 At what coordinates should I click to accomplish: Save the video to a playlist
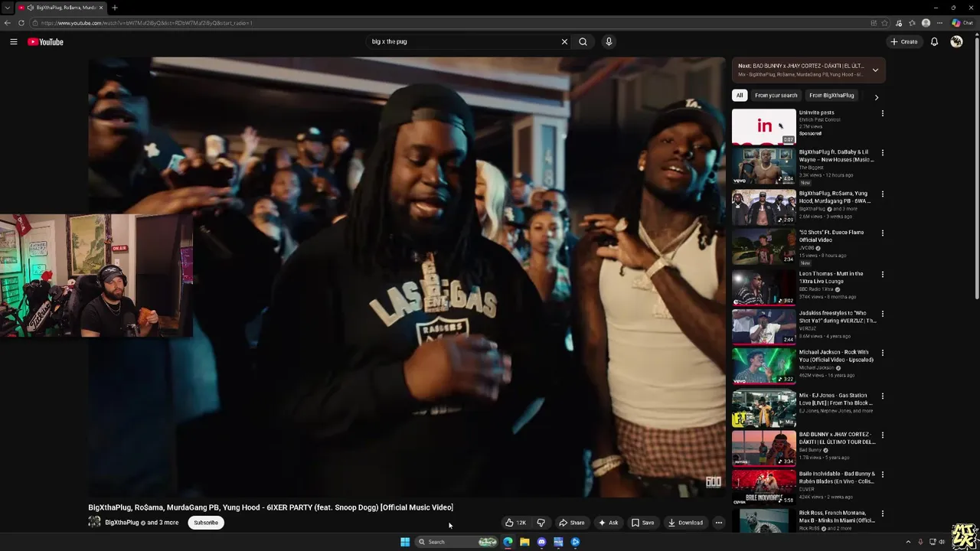642,523
